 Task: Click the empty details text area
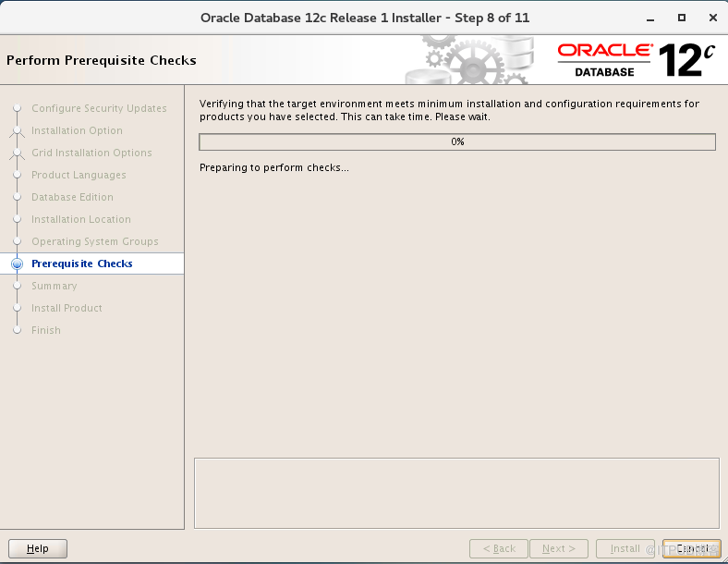457,493
